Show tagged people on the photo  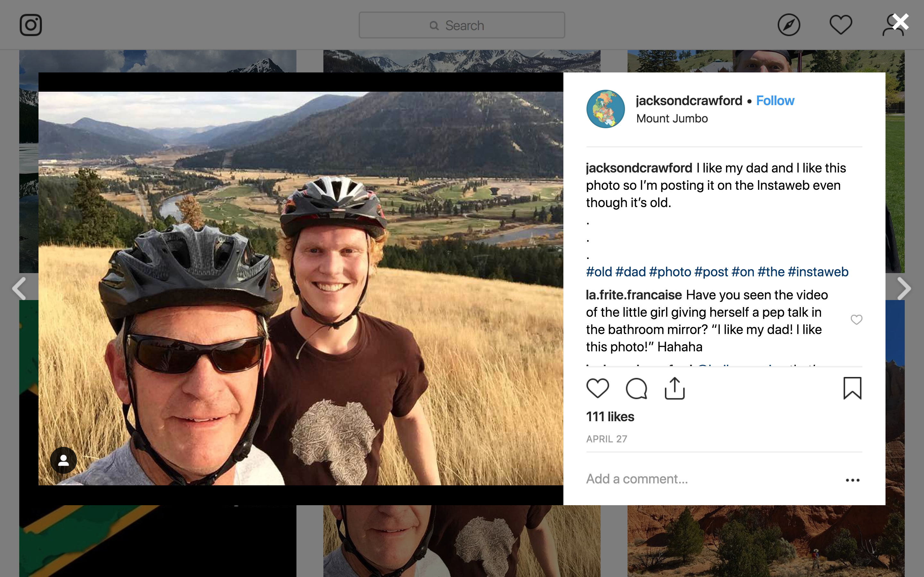pyautogui.click(x=64, y=460)
